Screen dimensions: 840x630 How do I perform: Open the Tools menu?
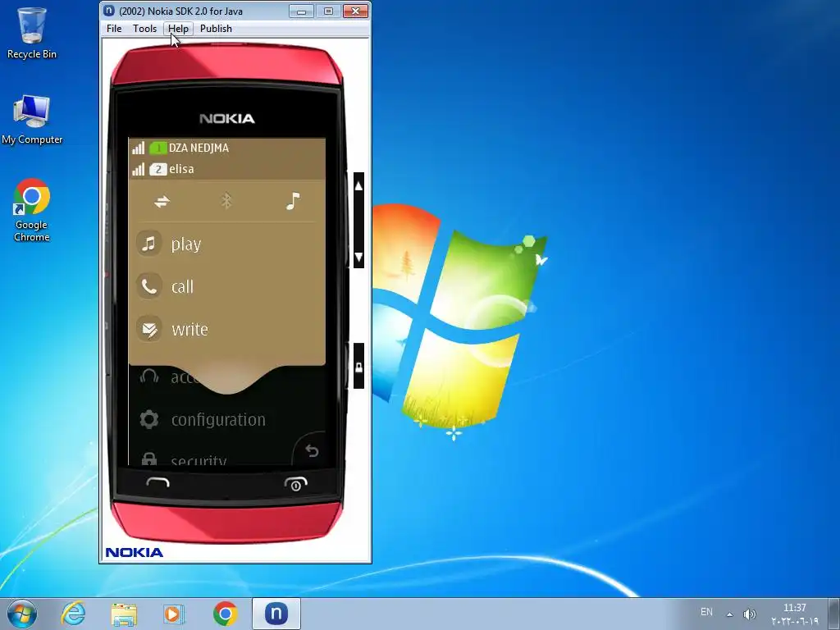(x=144, y=29)
